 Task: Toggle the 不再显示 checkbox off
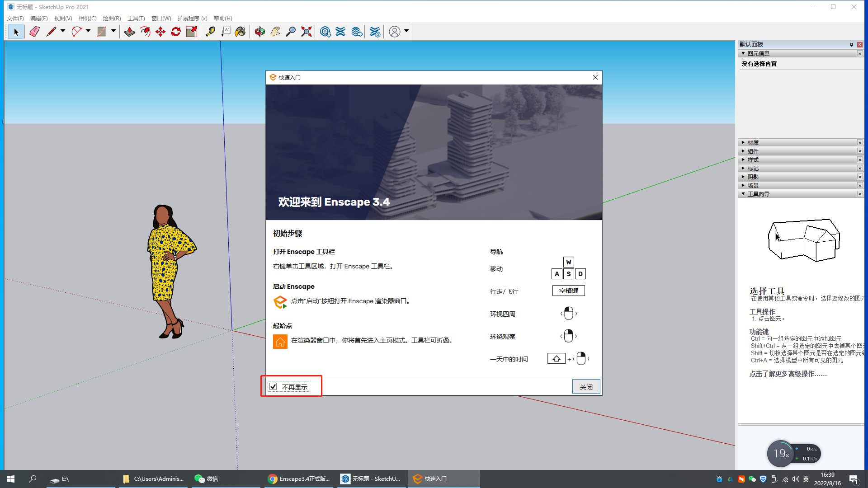(273, 387)
